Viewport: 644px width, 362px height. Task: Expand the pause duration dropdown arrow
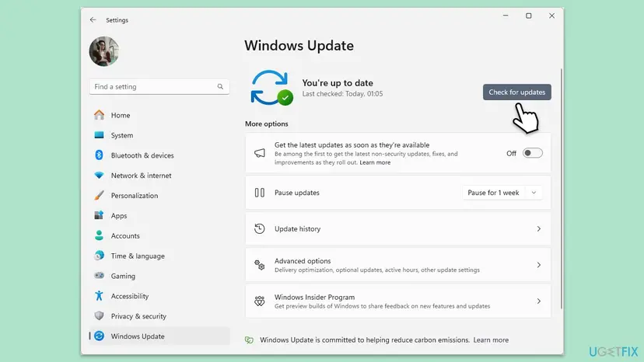[534, 193]
